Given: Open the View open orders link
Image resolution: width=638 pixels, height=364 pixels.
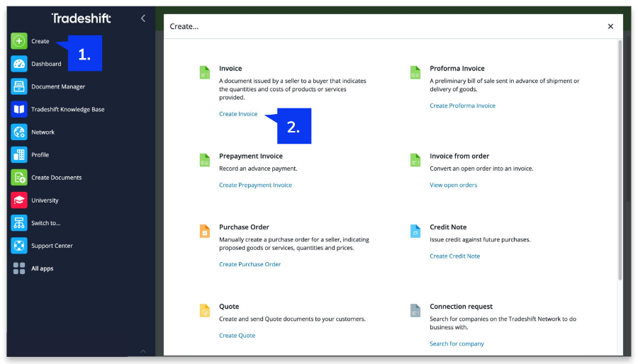Looking at the screenshot, I should [453, 185].
